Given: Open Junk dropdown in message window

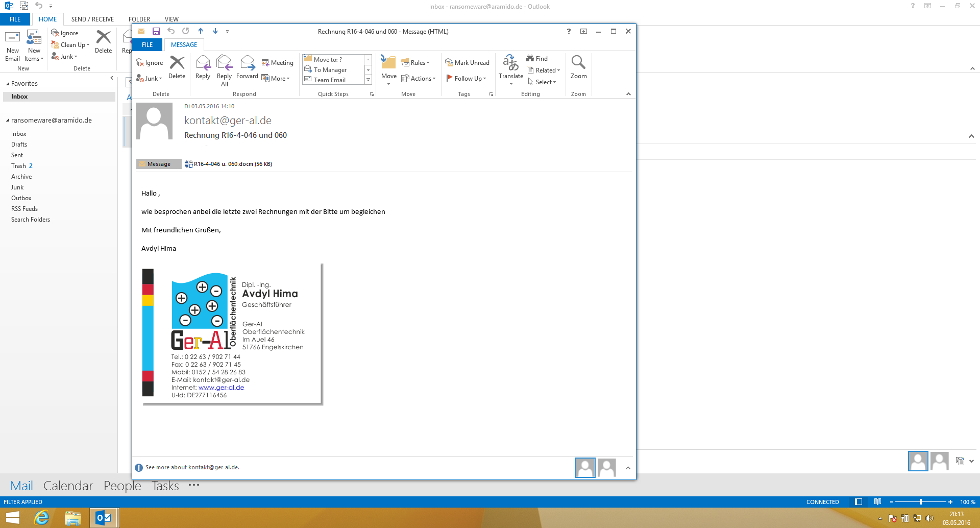Looking at the screenshot, I should [x=149, y=79].
